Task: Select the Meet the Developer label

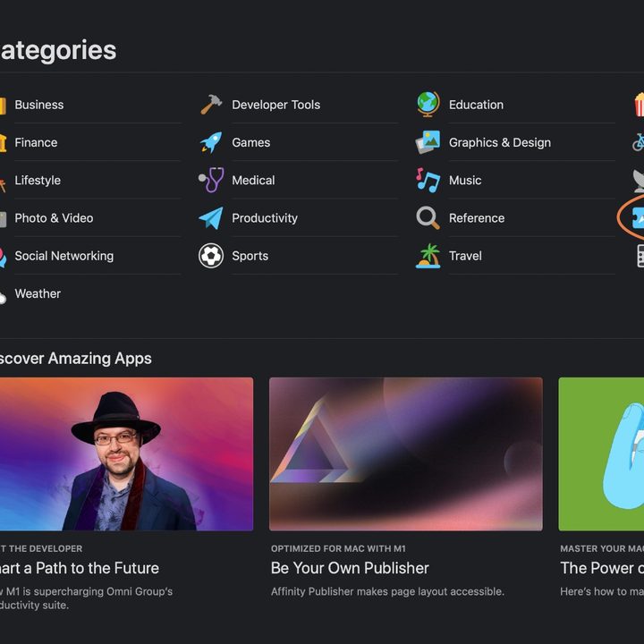Action: click(x=41, y=548)
